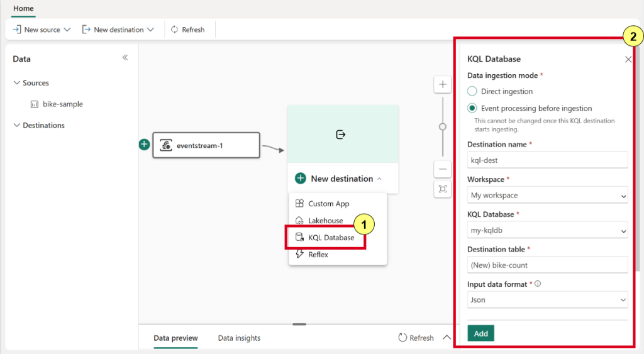The height and width of the screenshot is (354, 644).
Task: Collapse the Sources tree section
Action: [16, 82]
